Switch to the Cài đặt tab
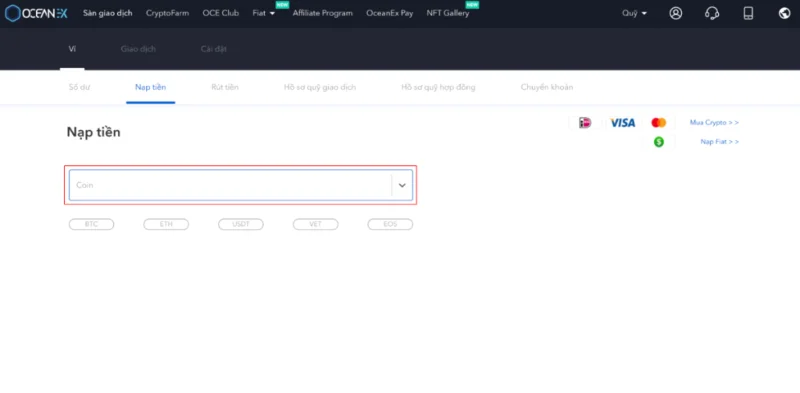 tap(214, 49)
